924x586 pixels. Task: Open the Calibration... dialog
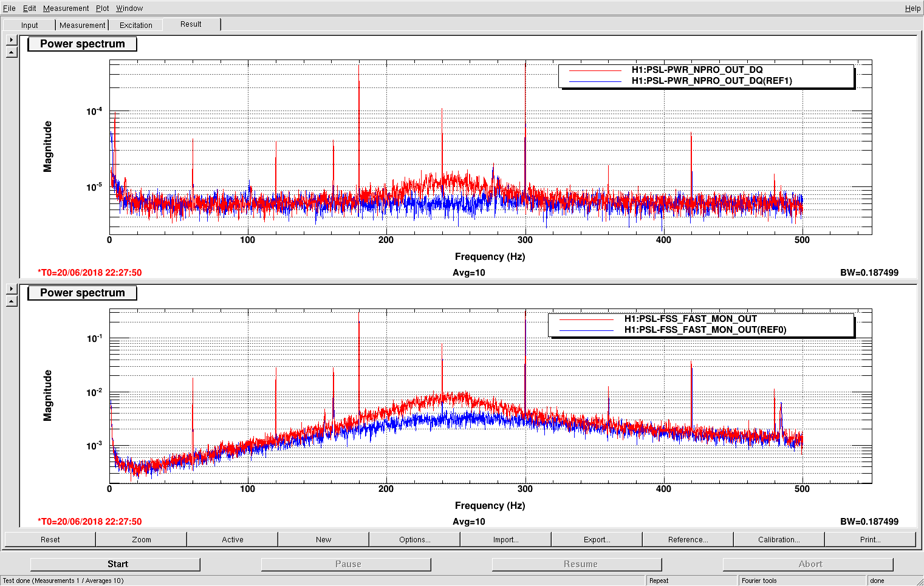(x=779, y=539)
